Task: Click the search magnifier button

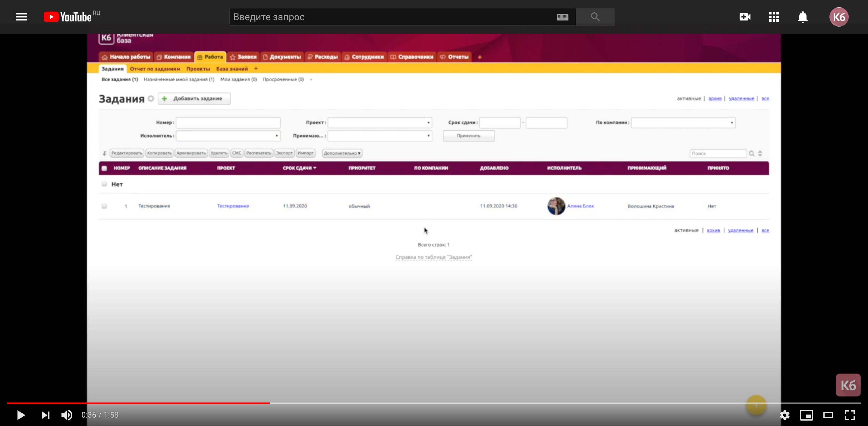Action: pyautogui.click(x=595, y=17)
